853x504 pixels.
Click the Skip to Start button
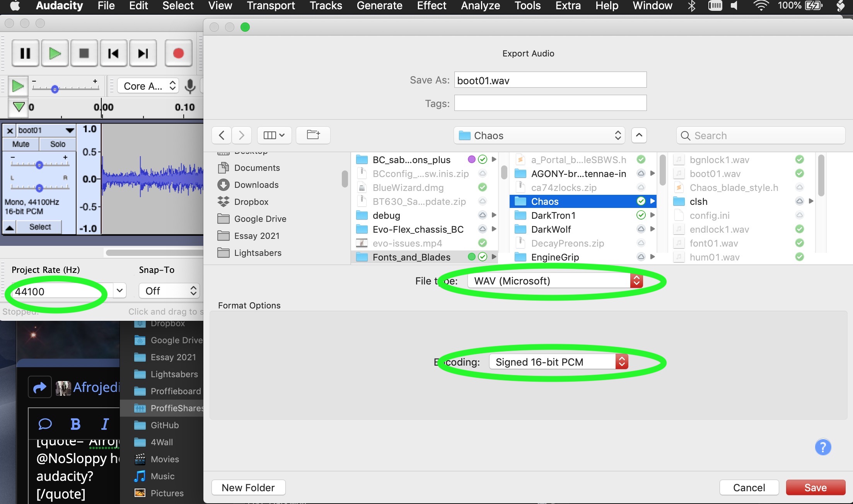pyautogui.click(x=113, y=53)
